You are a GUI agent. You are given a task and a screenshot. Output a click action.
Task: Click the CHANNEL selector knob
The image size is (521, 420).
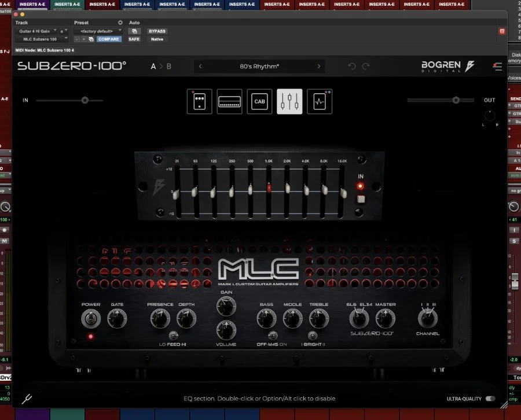click(x=428, y=318)
